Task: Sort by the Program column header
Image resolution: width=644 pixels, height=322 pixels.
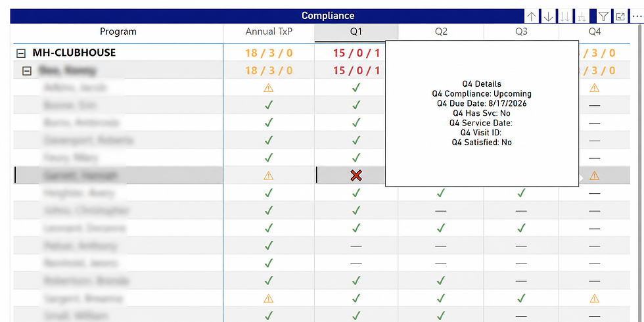Action: coord(118,32)
